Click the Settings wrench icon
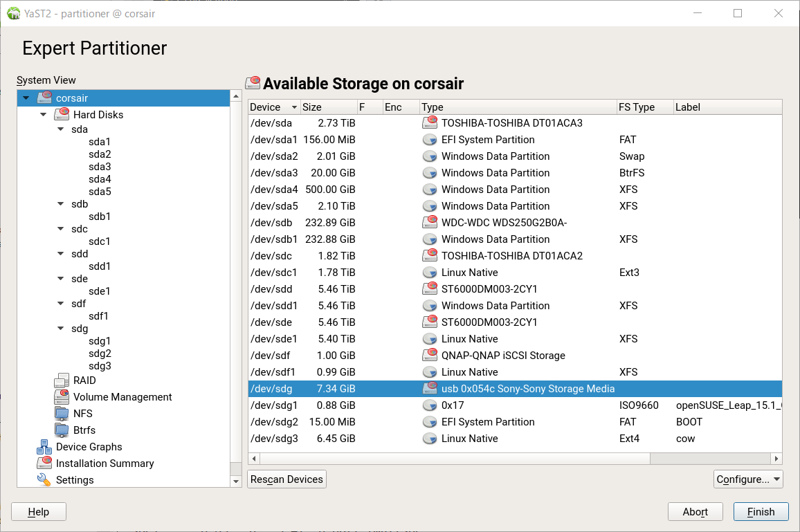The height and width of the screenshot is (532, 800). [44, 480]
